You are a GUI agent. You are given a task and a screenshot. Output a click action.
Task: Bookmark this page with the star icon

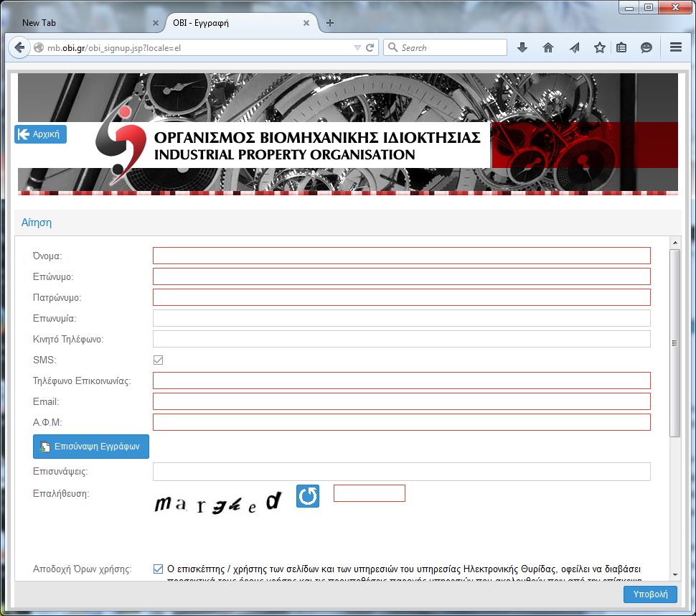pyautogui.click(x=600, y=47)
